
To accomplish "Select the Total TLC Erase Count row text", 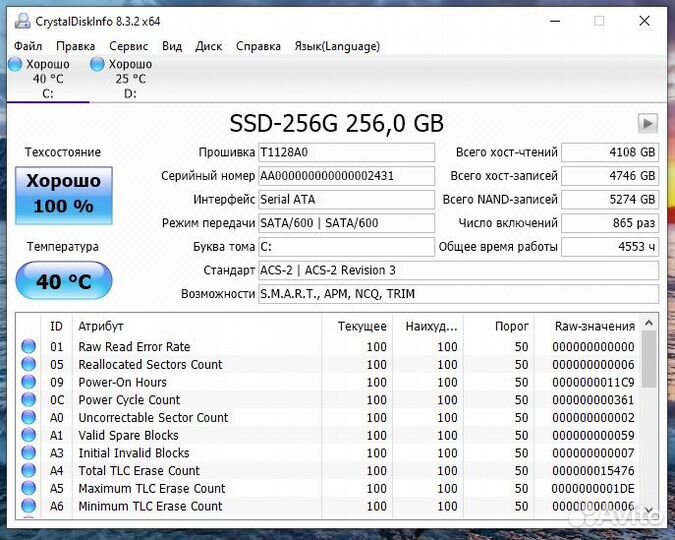I will (x=139, y=471).
